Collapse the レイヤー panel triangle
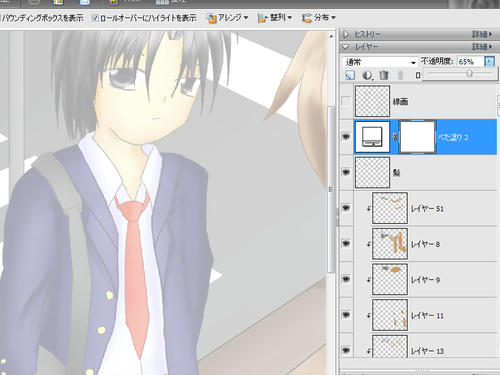The width and height of the screenshot is (500, 375). click(x=346, y=47)
